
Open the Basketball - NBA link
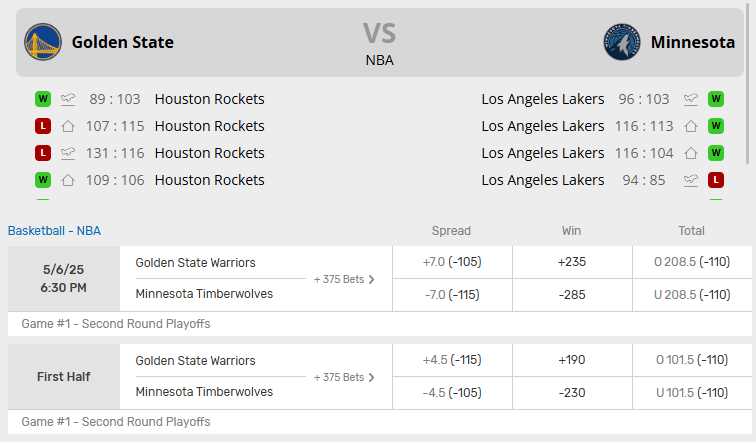(x=54, y=231)
